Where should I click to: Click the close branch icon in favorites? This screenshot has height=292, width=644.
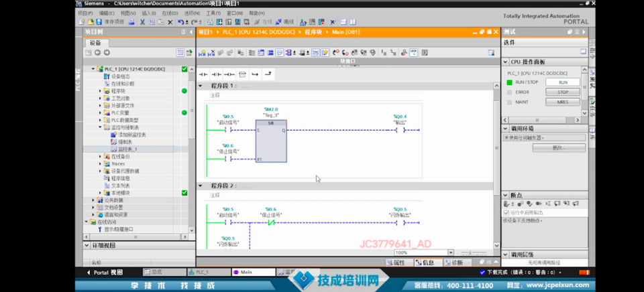pyautogui.click(x=268, y=74)
